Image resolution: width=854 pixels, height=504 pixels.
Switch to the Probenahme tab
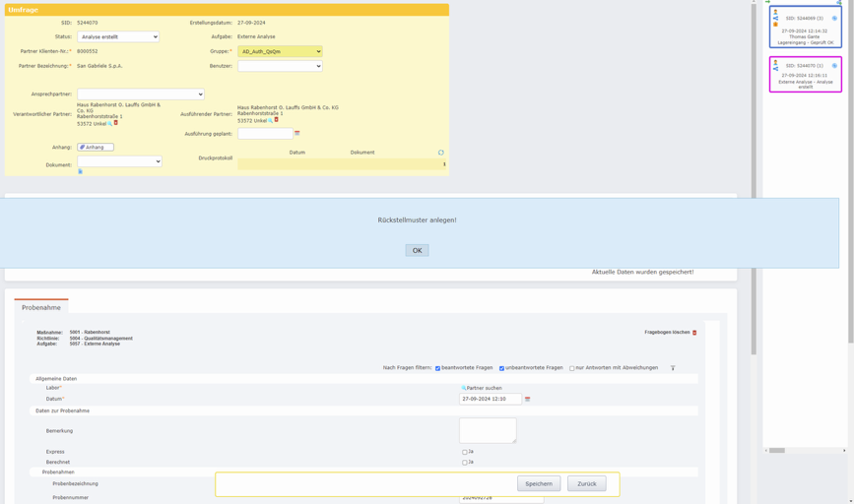(x=41, y=308)
